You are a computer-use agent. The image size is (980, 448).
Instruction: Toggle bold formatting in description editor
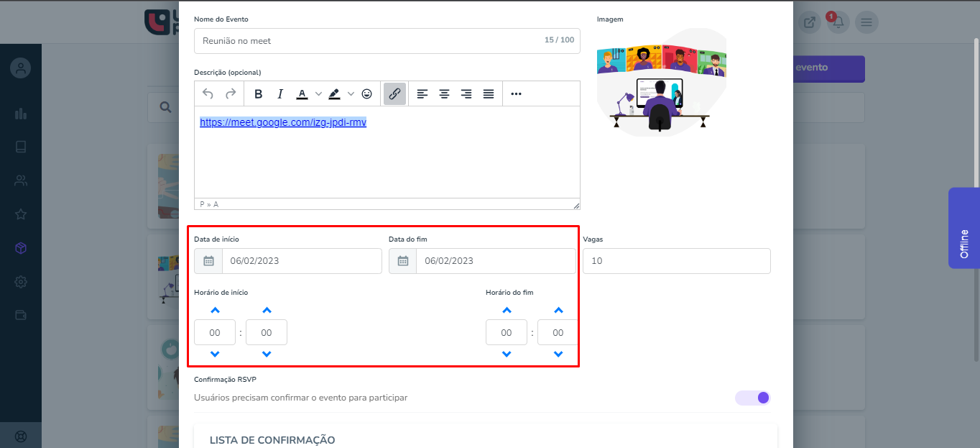tap(259, 93)
